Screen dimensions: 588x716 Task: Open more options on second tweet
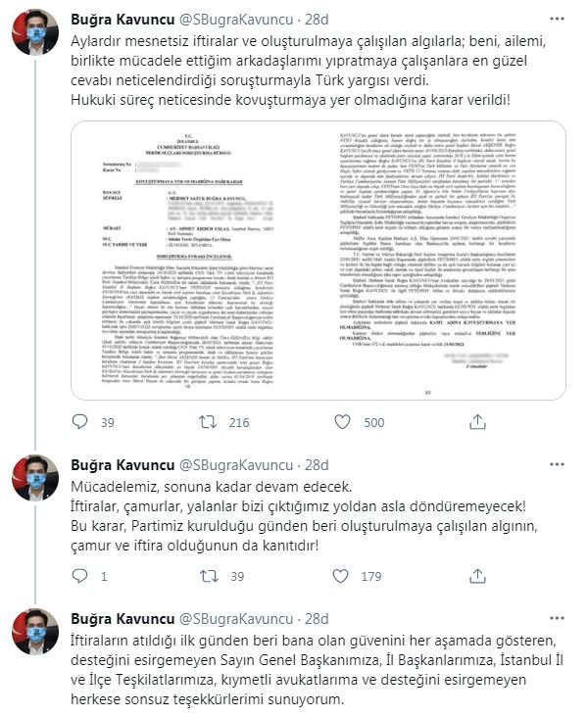(x=557, y=465)
